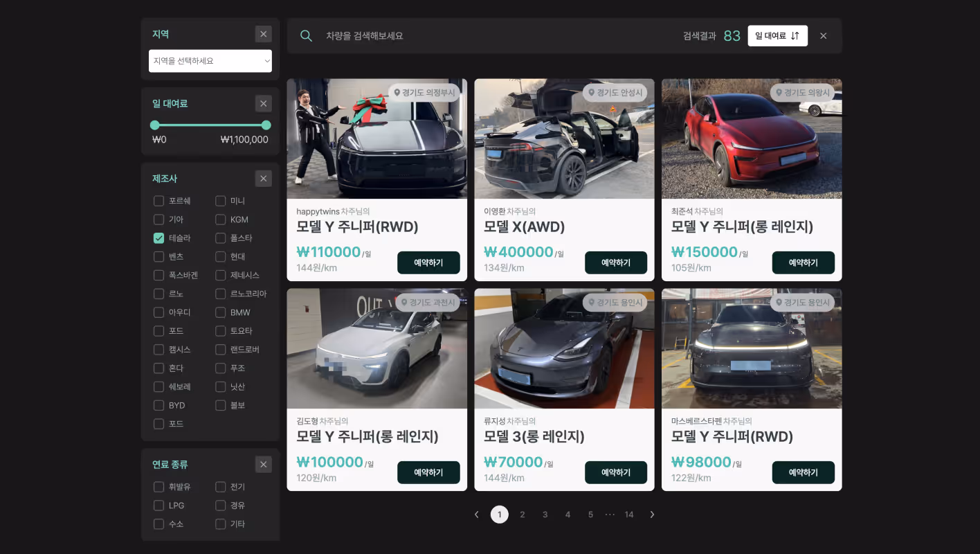Open the 일 대여료 sort button

point(777,36)
